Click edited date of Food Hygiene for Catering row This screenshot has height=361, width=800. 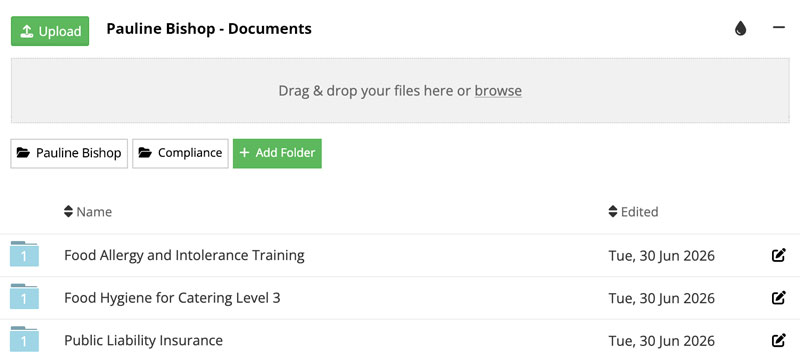click(x=661, y=298)
